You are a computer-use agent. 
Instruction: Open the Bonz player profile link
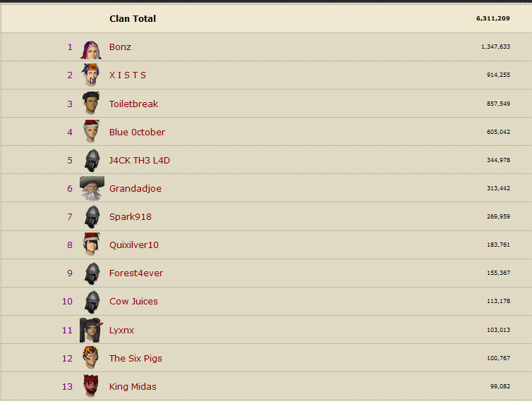[x=120, y=47]
